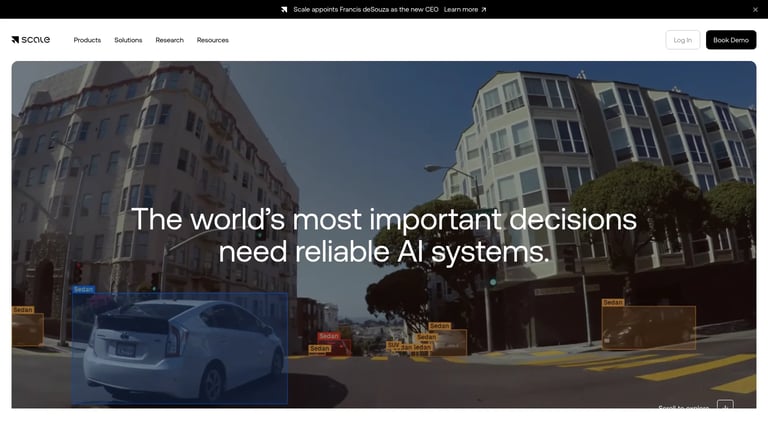Click the CEO announcement text in banner
Image resolution: width=768 pixels, height=432 pixels.
366,9
